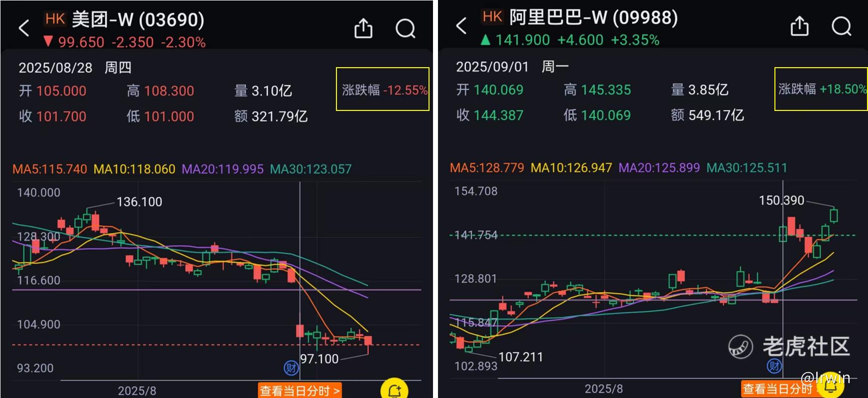Open search on the 美团-W page
Screen dimensions: 868x398
click(405, 28)
